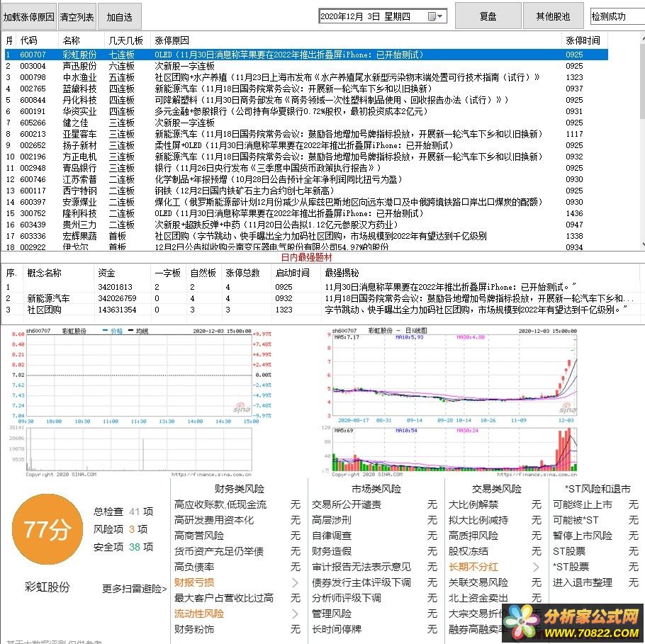This screenshot has height=644, width=645.
Task: Click the 检测成功 status field
Action: point(617,16)
